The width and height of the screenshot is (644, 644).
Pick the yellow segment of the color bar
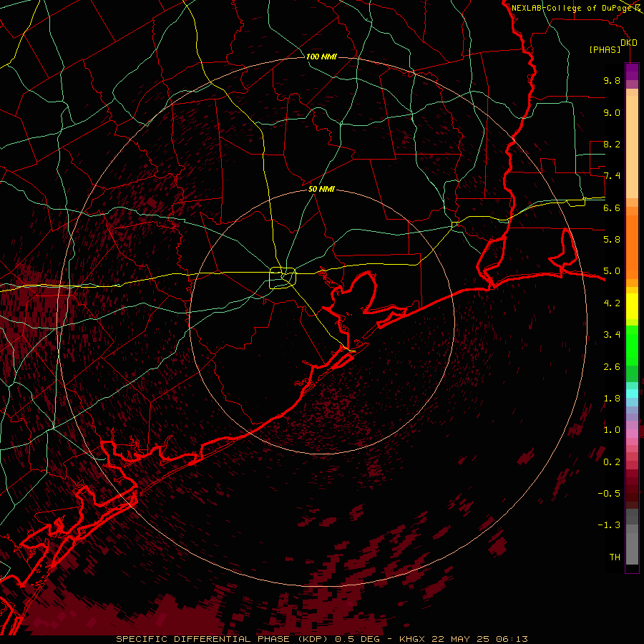pyautogui.click(x=632, y=306)
